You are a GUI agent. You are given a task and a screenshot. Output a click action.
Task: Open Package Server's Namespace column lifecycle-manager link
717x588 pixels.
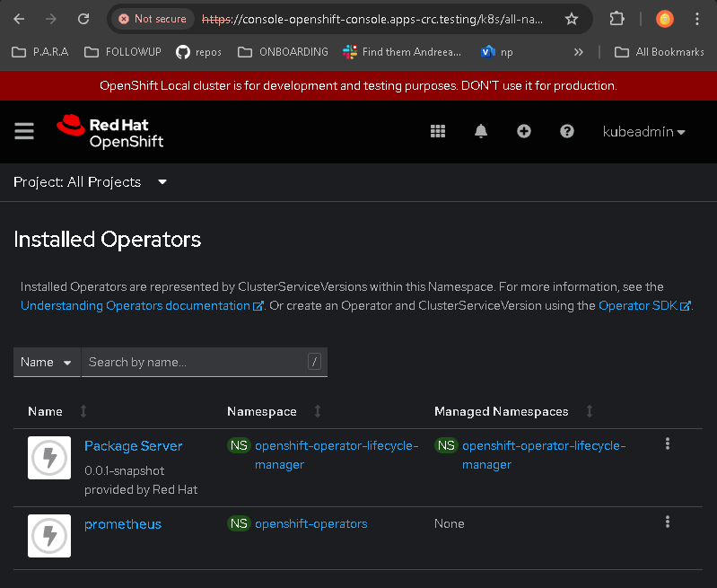coord(337,455)
